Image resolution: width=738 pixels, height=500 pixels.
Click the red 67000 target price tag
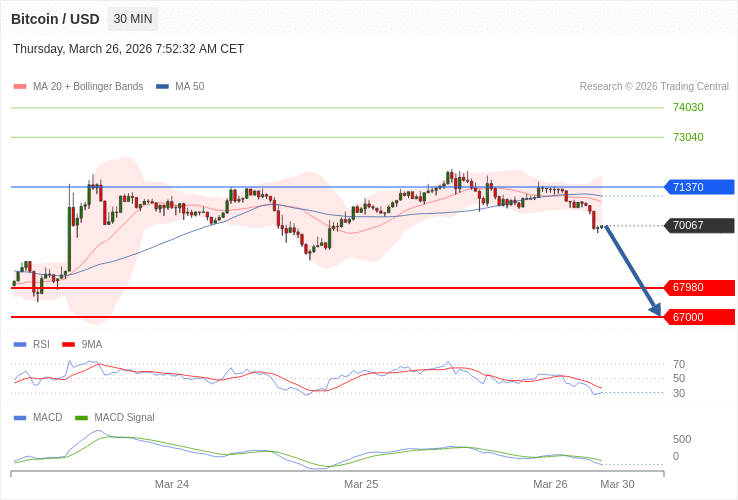(x=699, y=317)
